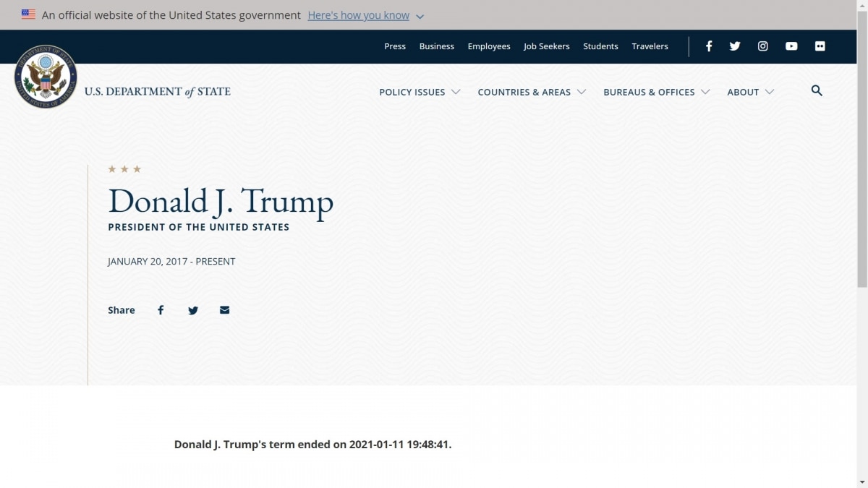Click the U.S. Department of State title
Viewport: 868px width, 488px height.
[158, 92]
